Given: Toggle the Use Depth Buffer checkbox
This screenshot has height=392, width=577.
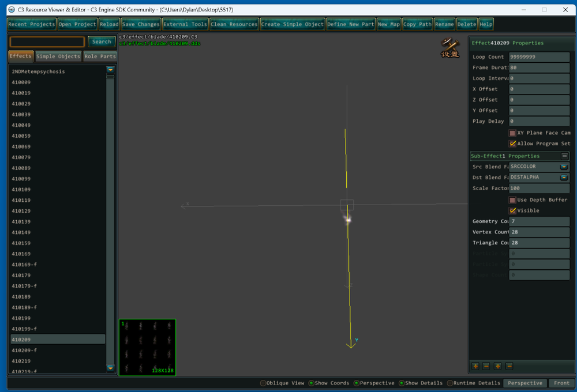Looking at the screenshot, I should tap(512, 200).
